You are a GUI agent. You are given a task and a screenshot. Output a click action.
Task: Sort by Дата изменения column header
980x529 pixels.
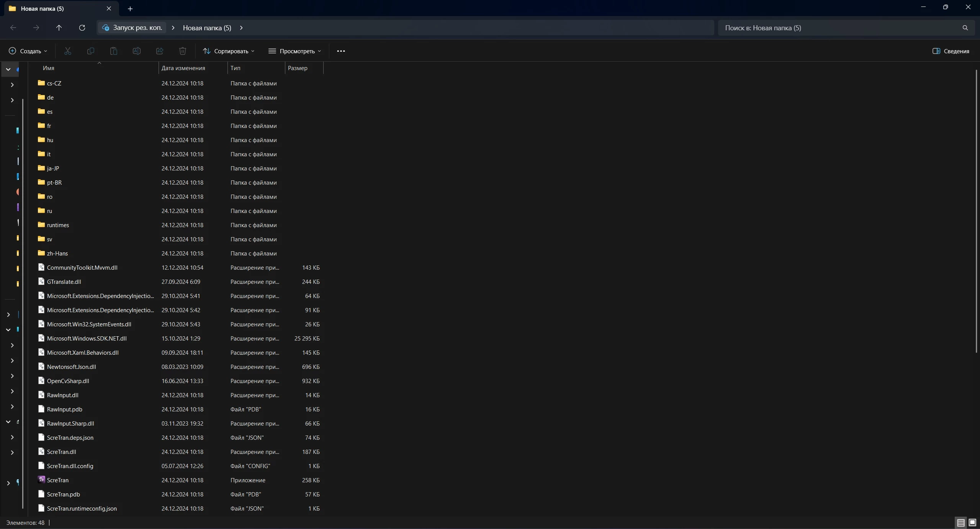183,68
